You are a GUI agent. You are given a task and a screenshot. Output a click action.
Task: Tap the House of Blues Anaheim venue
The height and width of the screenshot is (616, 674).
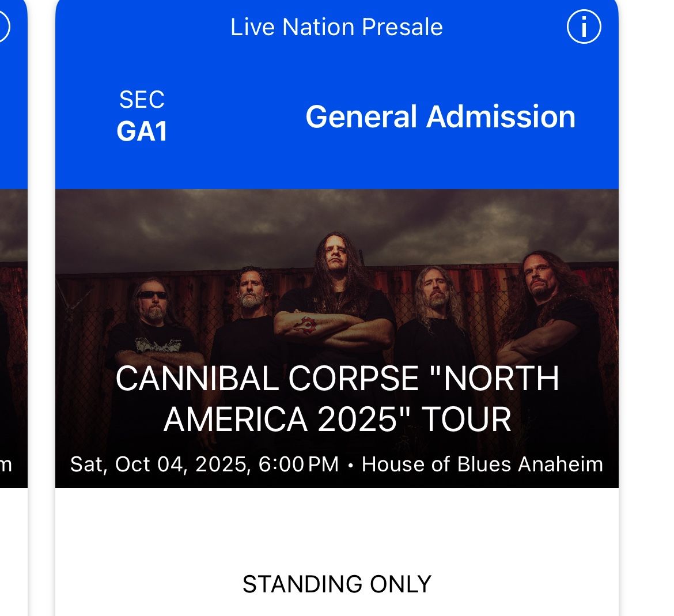tap(482, 464)
